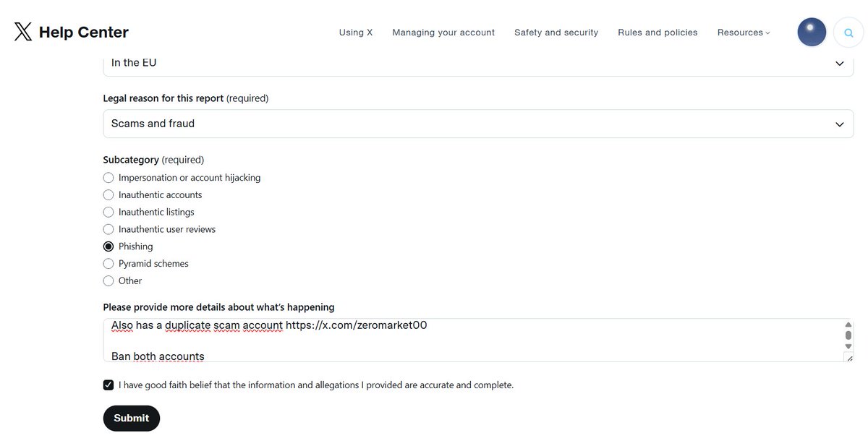Select Pyramid schemes option
The height and width of the screenshot is (446, 868).
pos(109,264)
